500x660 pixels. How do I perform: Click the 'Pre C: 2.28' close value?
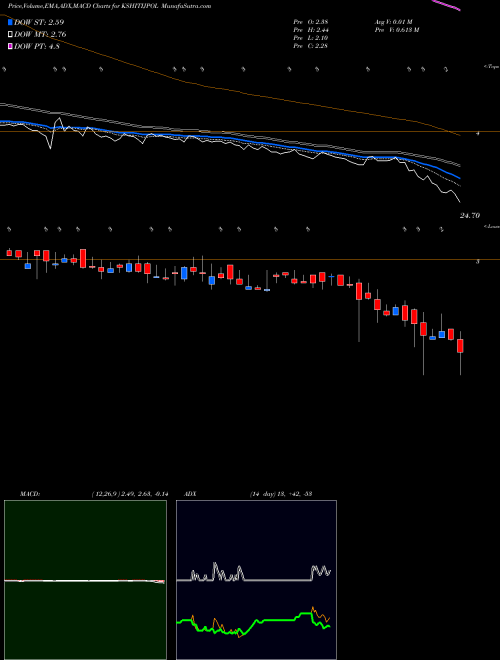click(x=311, y=46)
